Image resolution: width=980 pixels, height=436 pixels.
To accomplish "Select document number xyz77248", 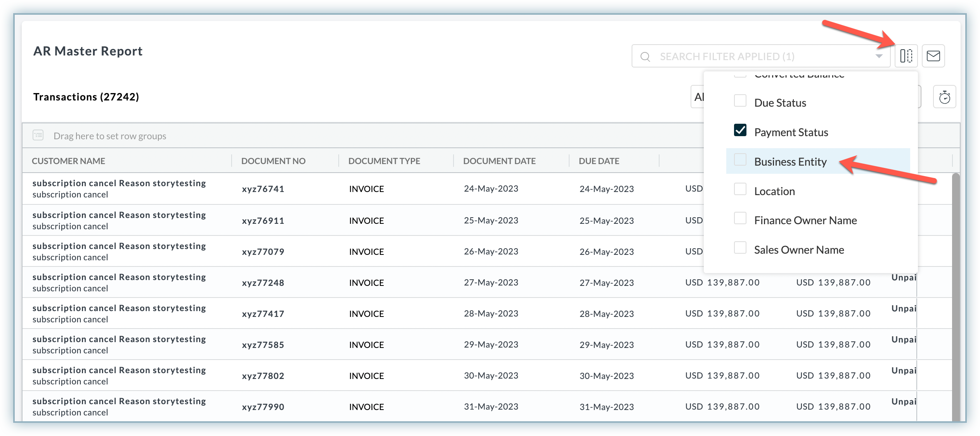I will pos(263,283).
